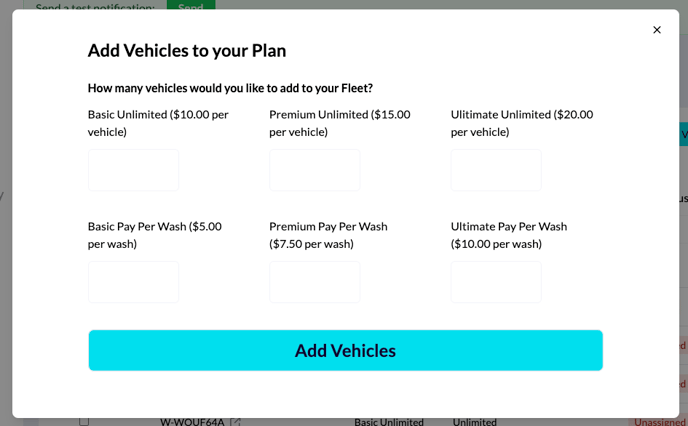The image size is (688, 426).
Task: Focus the Premium Unlimited quantity field
Action: (315, 170)
